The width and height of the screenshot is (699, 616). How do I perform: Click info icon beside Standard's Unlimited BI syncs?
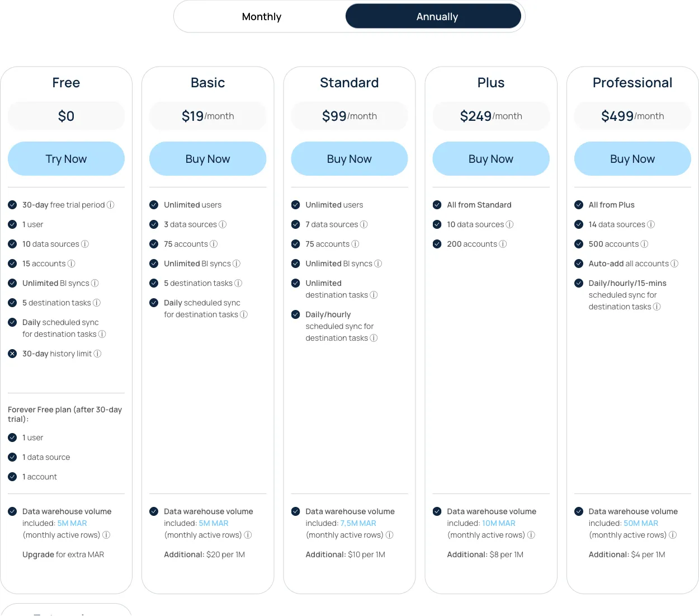tap(378, 264)
